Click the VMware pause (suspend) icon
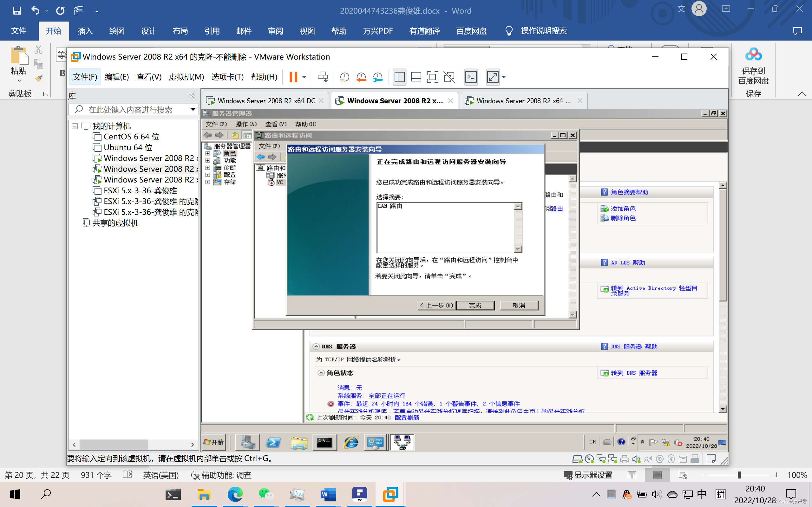This screenshot has height=507, width=812. pos(293,77)
